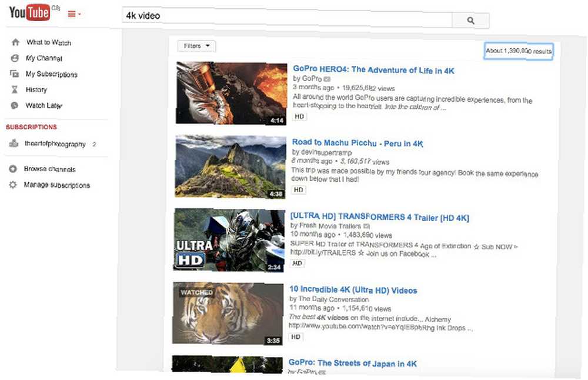Open GoPro: The Streets of Japan title

coord(352,363)
